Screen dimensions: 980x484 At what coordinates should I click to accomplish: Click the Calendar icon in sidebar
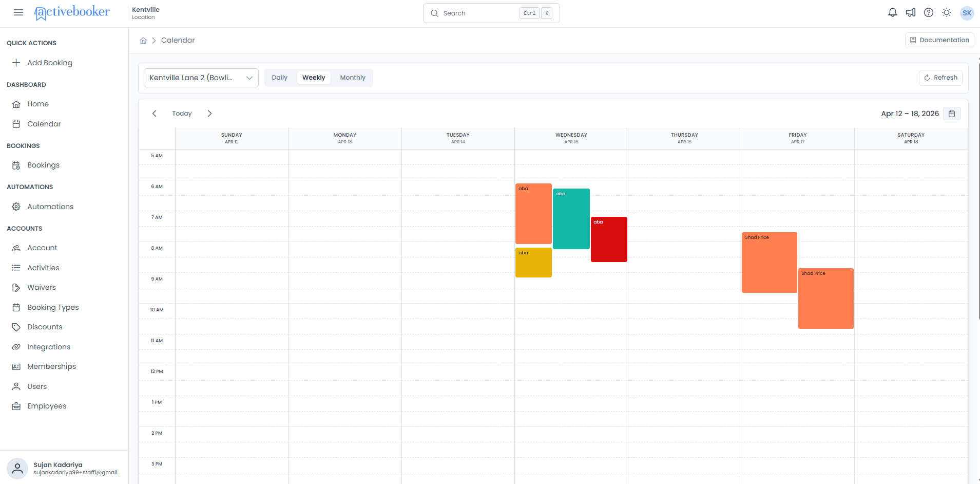(x=16, y=124)
